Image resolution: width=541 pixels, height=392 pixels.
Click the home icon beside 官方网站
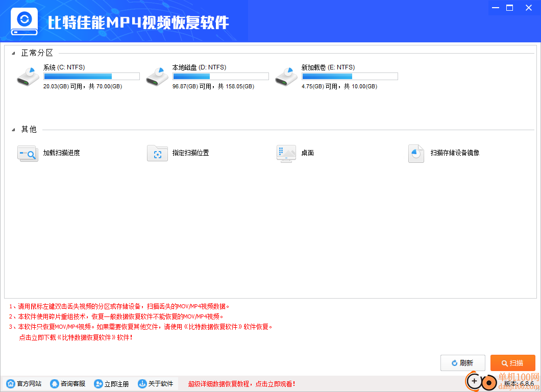[x=11, y=384]
